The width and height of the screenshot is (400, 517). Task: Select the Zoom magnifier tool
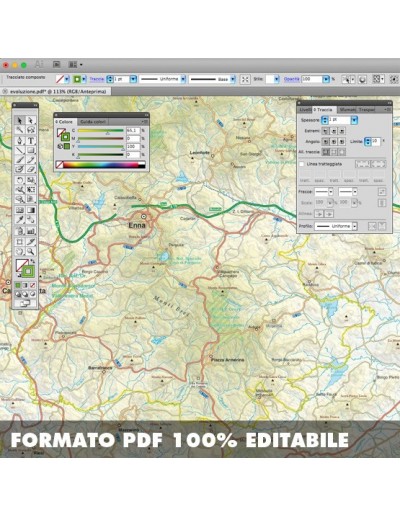point(30,251)
